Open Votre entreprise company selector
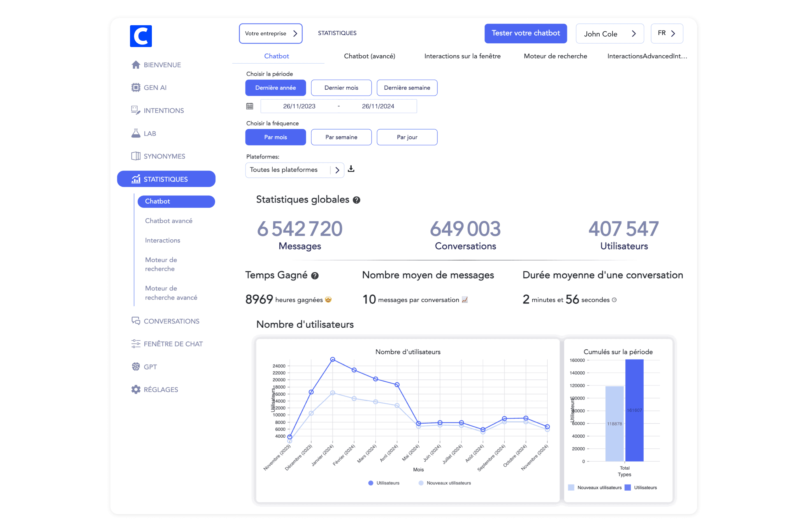Viewport: 807px width, 532px height. 270,34
